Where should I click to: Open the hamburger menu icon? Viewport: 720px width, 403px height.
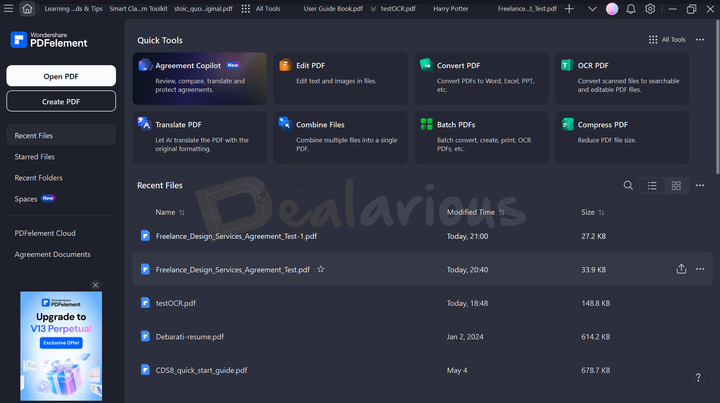pyautogui.click(x=8, y=9)
